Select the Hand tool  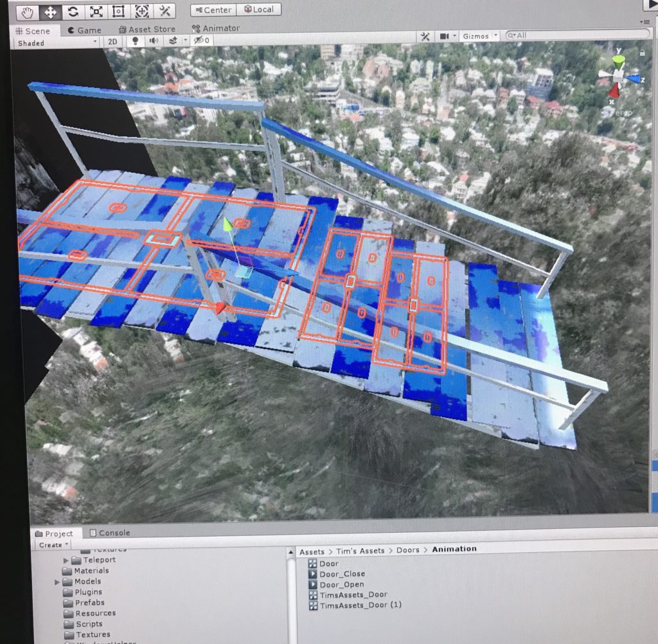coord(28,13)
